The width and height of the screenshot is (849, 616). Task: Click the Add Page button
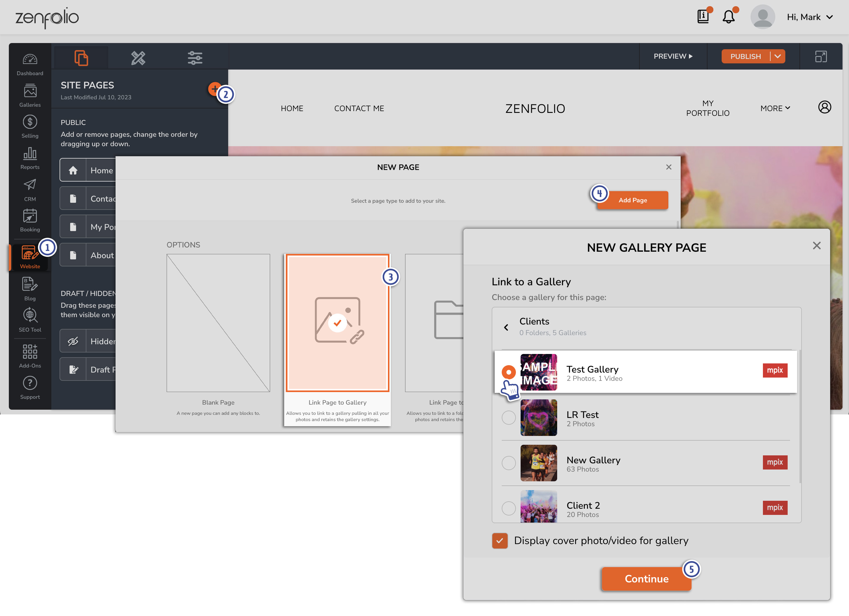[x=632, y=200]
